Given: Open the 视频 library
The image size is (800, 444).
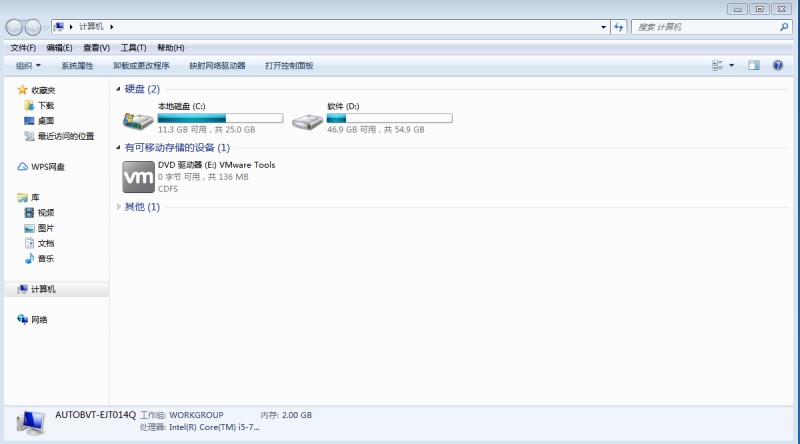Looking at the screenshot, I should [46, 213].
